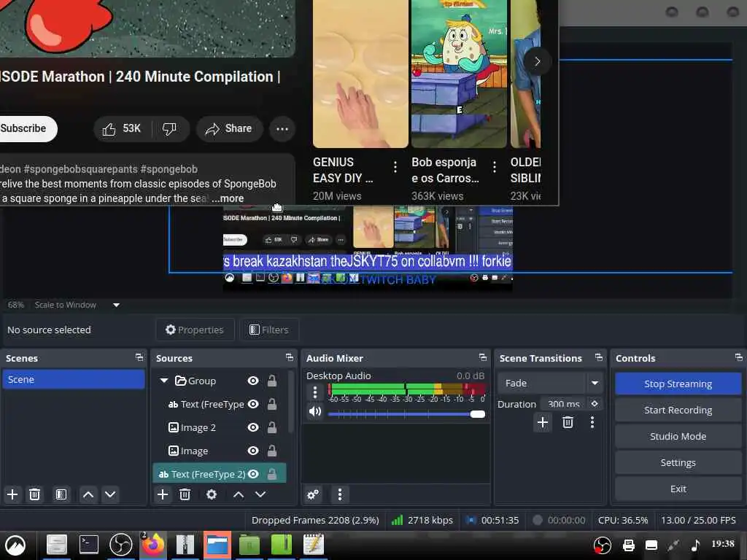Screen dimensions: 747x560
Task: Open Scale to Window preview dropdown
Action: (116, 305)
